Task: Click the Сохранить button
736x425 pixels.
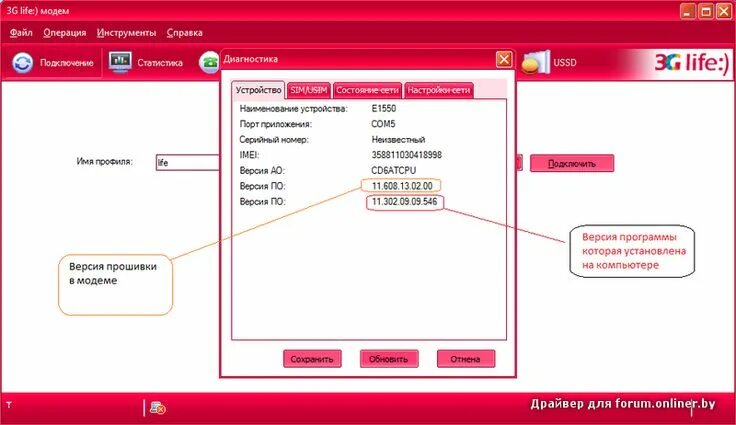Action: click(x=312, y=359)
